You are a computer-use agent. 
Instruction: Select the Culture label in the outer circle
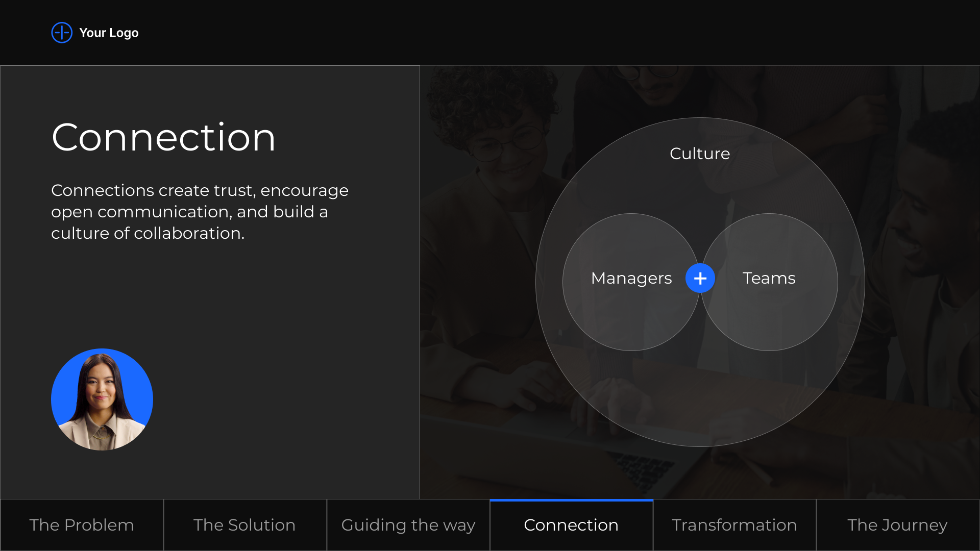(700, 154)
